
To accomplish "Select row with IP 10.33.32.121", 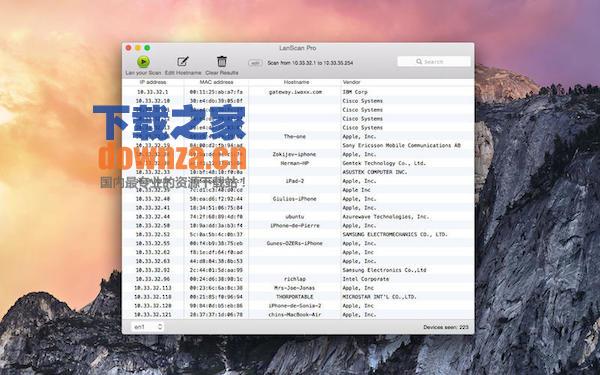I will [x=298, y=315].
